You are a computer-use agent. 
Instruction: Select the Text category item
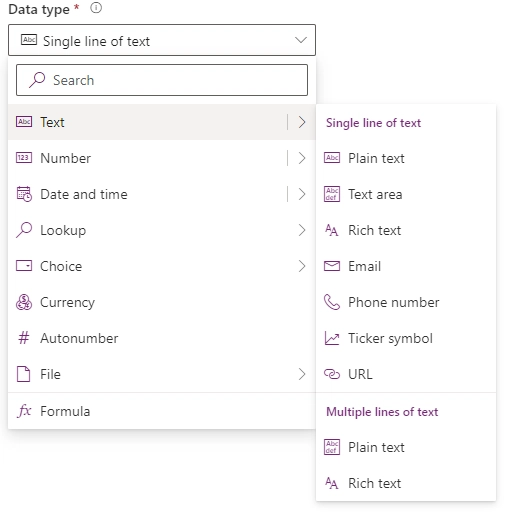click(162, 122)
